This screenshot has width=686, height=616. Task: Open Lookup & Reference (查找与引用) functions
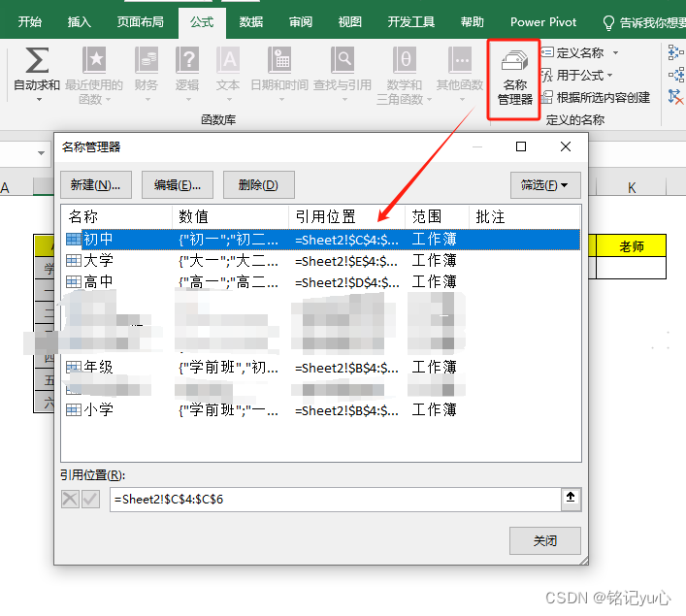click(343, 75)
